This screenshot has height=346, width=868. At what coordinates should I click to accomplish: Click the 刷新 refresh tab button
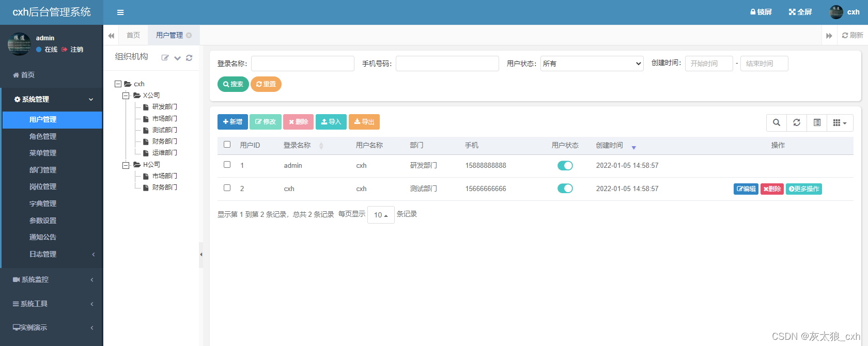coord(853,35)
